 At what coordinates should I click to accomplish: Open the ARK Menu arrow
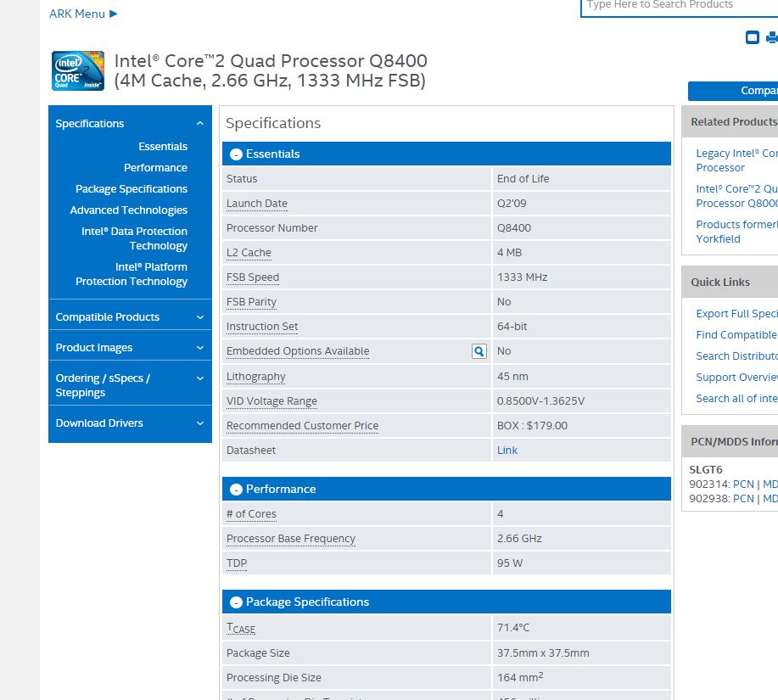click(x=113, y=14)
